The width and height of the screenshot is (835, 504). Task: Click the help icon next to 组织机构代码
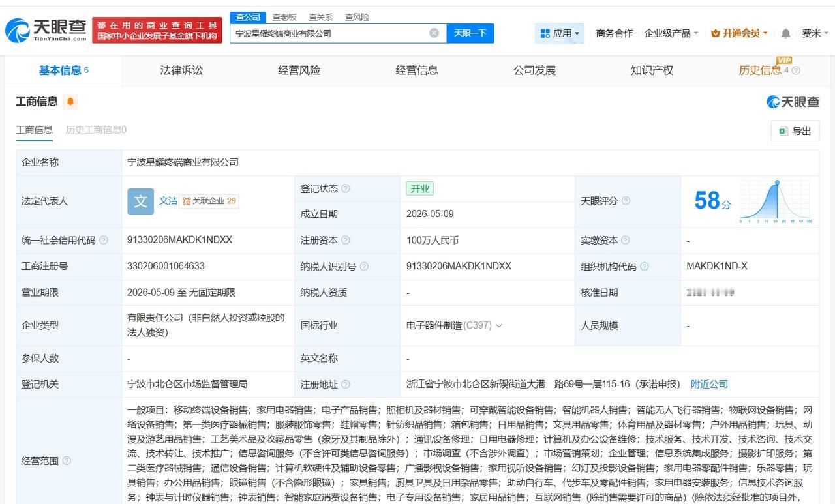tap(644, 266)
